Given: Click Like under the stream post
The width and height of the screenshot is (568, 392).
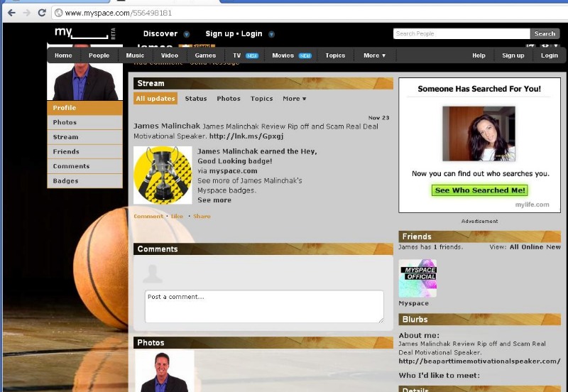Looking at the screenshot, I should [177, 217].
